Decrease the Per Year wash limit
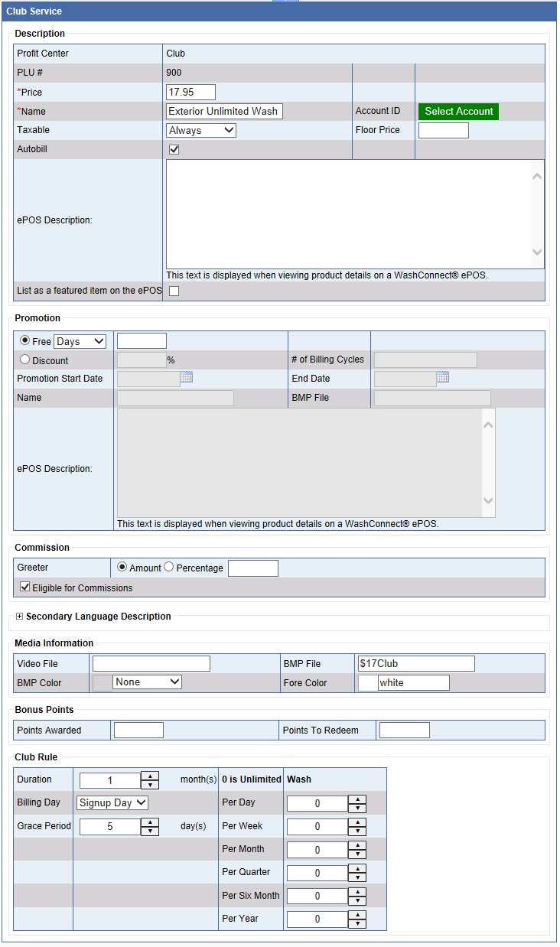The height and width of the screenshot is (947, 560). tap(357, 923)
